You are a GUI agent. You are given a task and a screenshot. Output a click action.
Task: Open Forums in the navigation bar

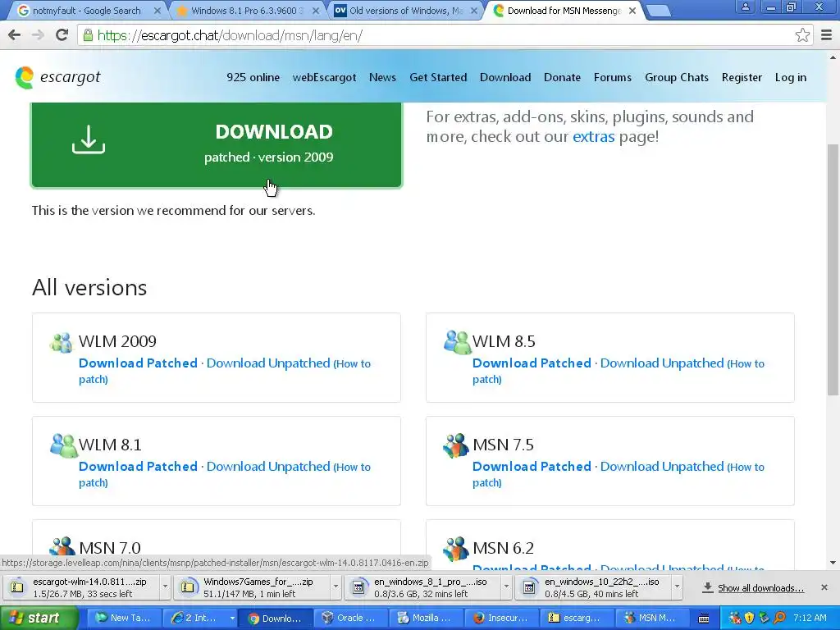612,77
